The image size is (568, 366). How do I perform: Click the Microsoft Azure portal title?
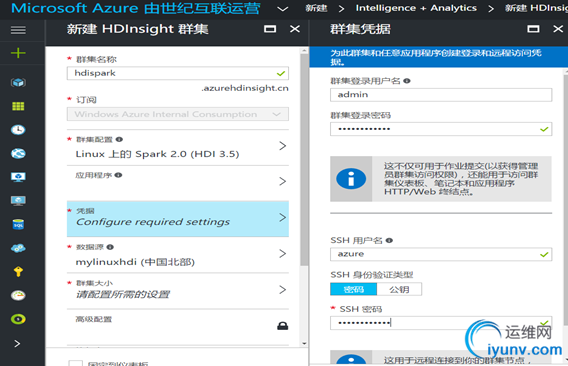pyautogui.click(x=136, y=8)
